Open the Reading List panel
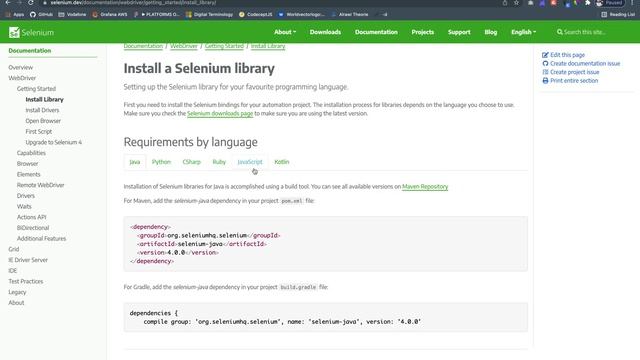 point(618,14)
